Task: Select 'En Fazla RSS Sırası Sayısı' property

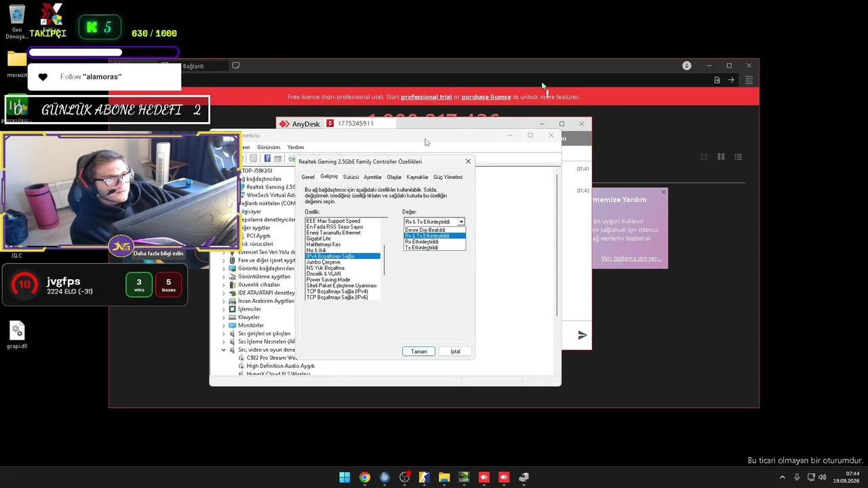Action: point(343,227)
